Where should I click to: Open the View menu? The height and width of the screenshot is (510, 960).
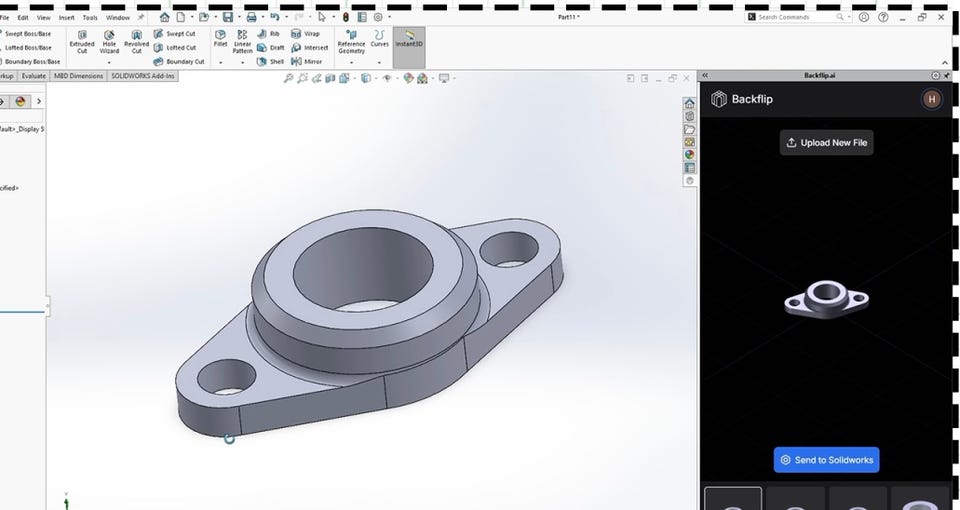43,18
